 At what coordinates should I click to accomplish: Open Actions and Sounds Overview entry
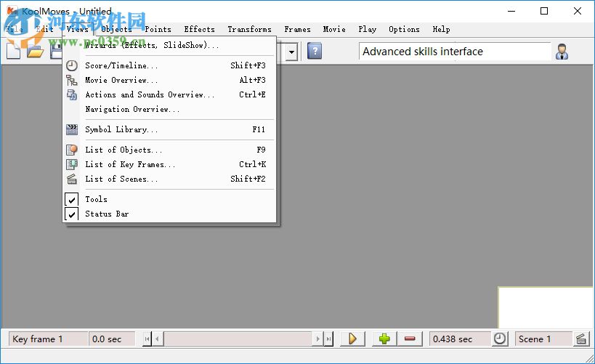pos(169,94)
